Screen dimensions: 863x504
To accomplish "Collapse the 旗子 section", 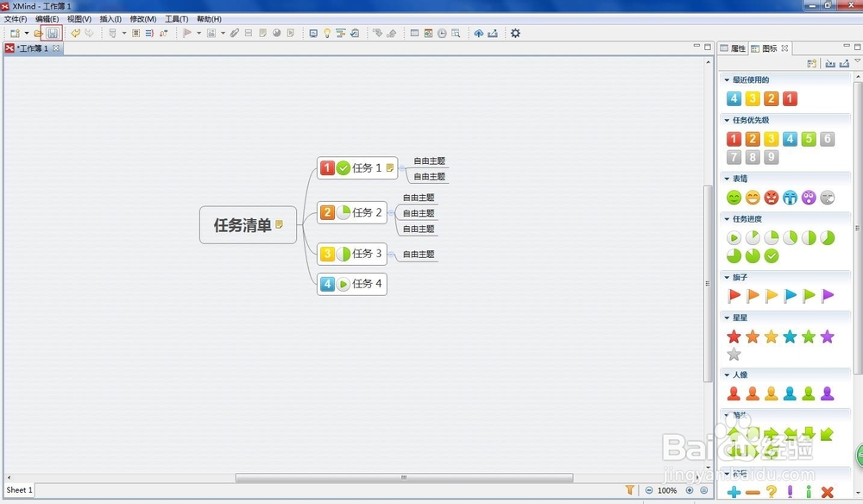I will pyautogui.click(x=727, y=277).
